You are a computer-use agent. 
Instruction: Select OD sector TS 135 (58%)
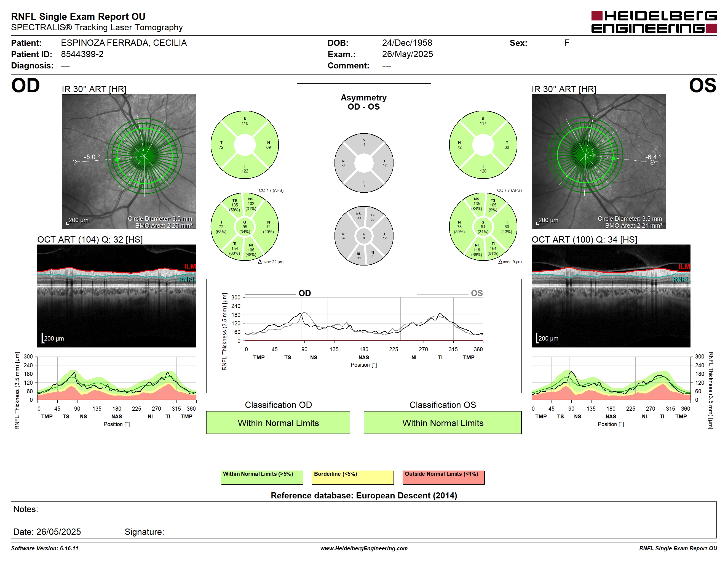click(234, 205)
